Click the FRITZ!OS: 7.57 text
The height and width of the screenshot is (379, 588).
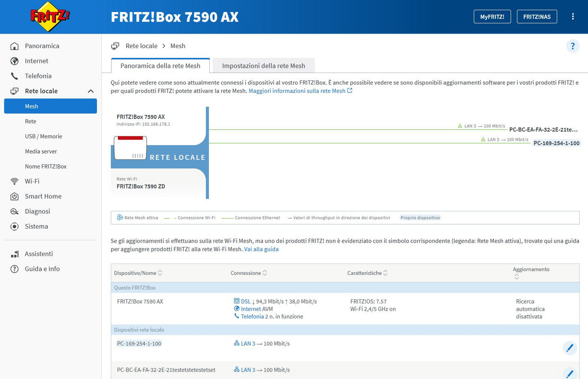(368, 302)
